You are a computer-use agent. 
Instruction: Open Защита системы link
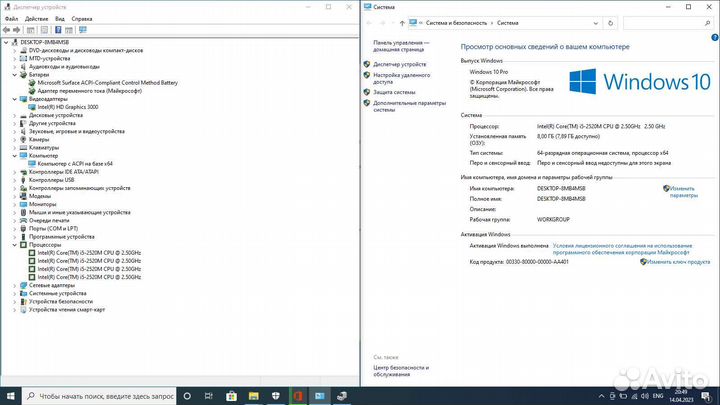(x=394, y=92)
